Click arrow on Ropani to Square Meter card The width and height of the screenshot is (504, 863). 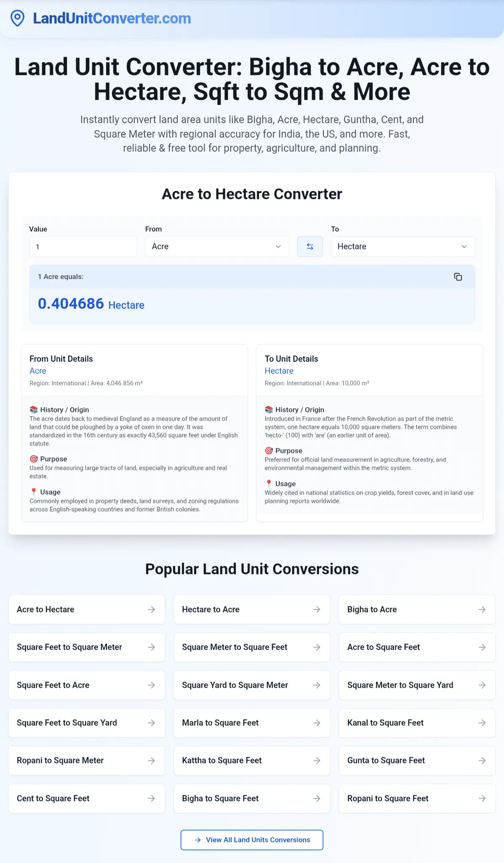click(x=152, y=761)
